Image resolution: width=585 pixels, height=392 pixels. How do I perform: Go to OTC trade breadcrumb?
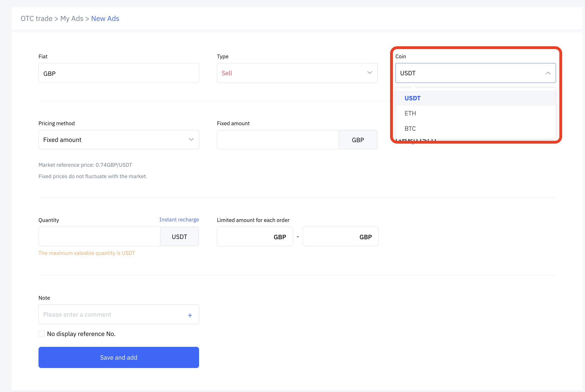click(x=37, y=18)
